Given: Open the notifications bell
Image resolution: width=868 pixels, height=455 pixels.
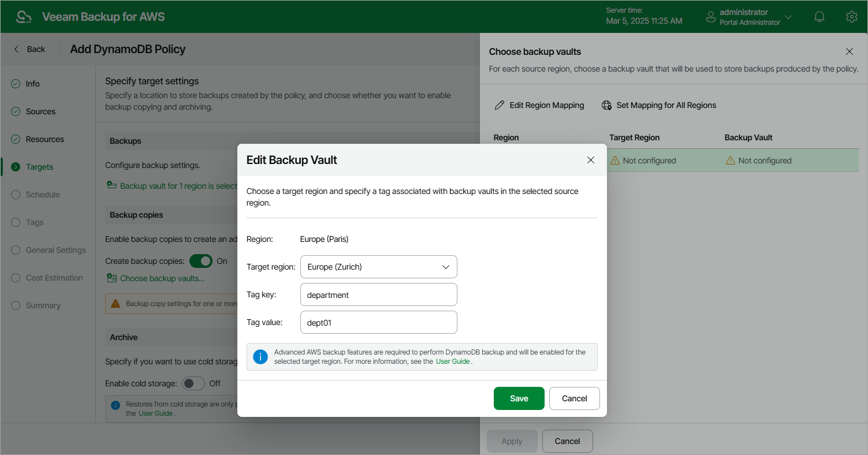Looking at the screenshot, I should coord(819,17).
